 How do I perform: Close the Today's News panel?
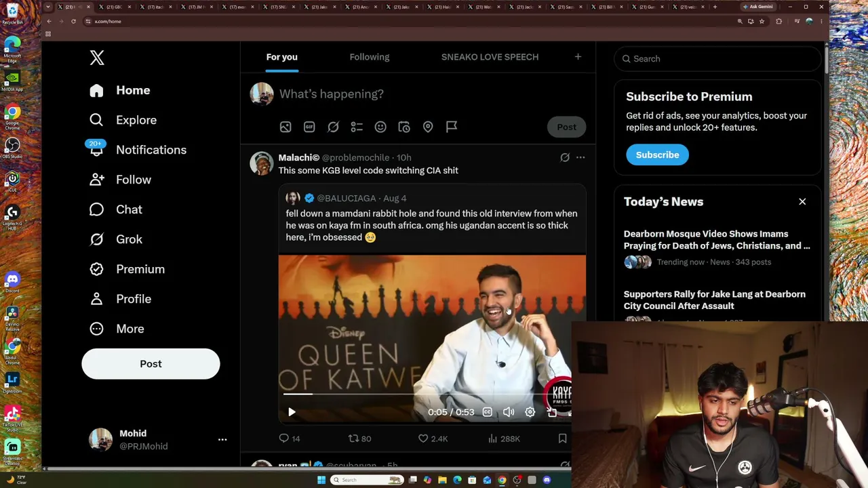802,201
